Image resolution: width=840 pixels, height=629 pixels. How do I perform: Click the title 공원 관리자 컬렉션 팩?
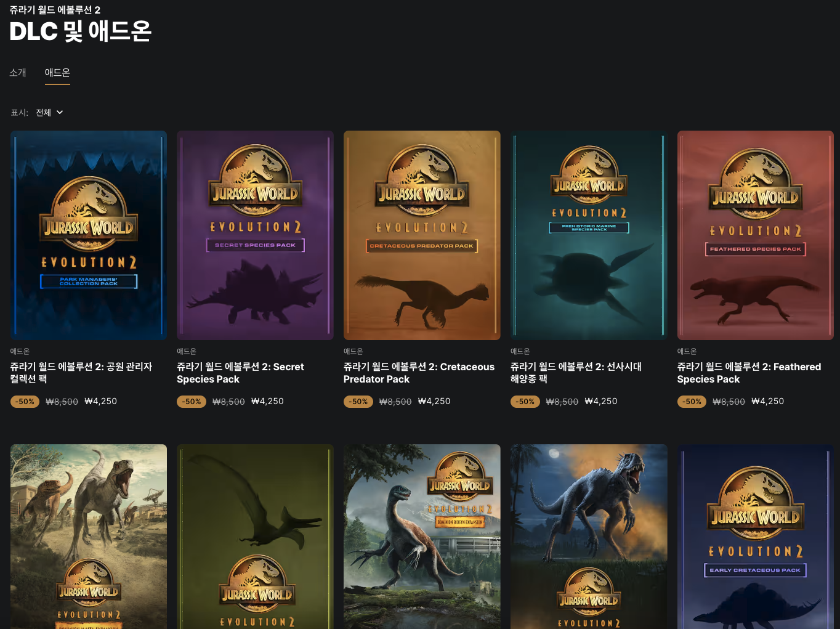81,373
